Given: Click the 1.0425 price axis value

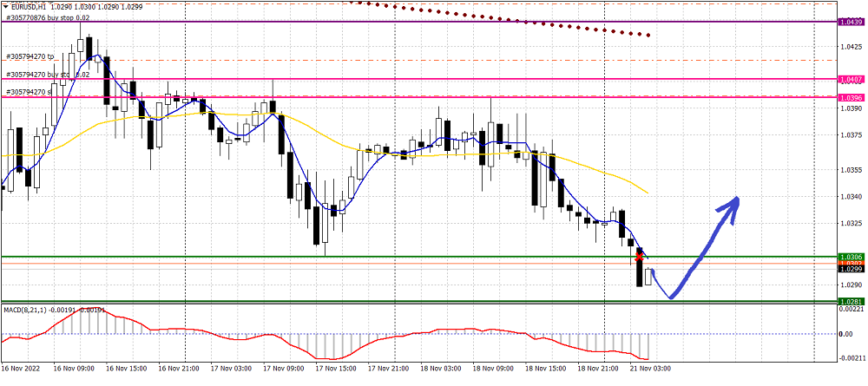Looking at the screenshot, I should point(850,48).
